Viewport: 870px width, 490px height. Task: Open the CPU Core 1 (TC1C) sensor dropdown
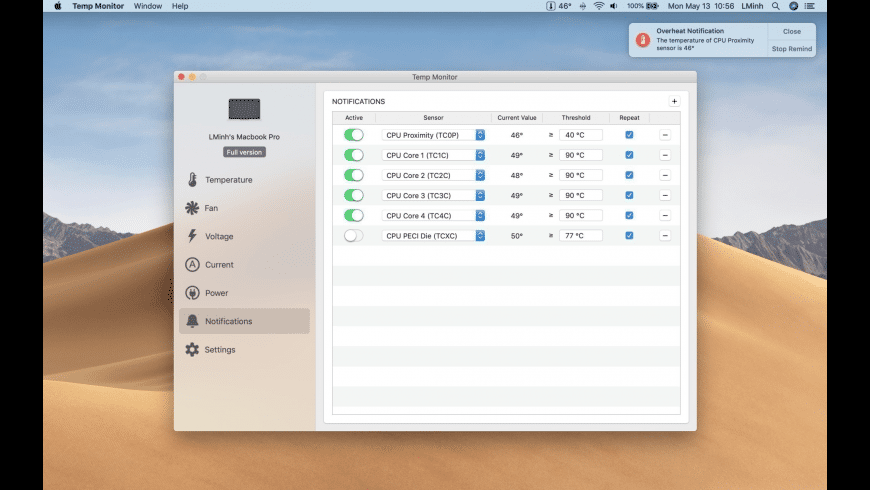coord(433,155)
